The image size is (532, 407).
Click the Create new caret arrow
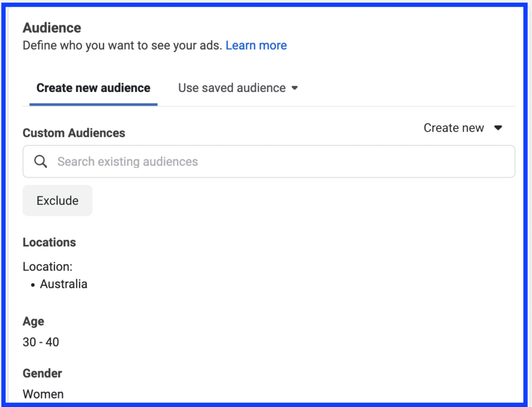[498, 128]
